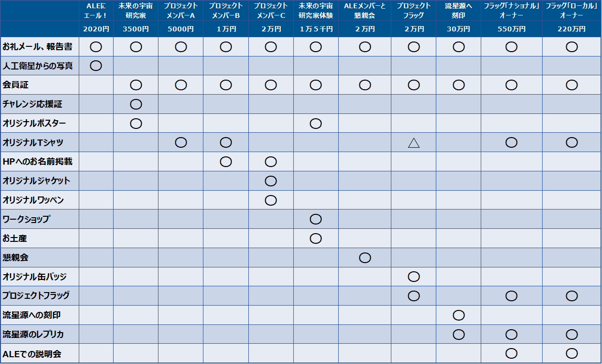The image size is (602, 364).
Task: Click the 流星源のレプリカ row label
Action: pyautogui.click(x=33, y=334)
